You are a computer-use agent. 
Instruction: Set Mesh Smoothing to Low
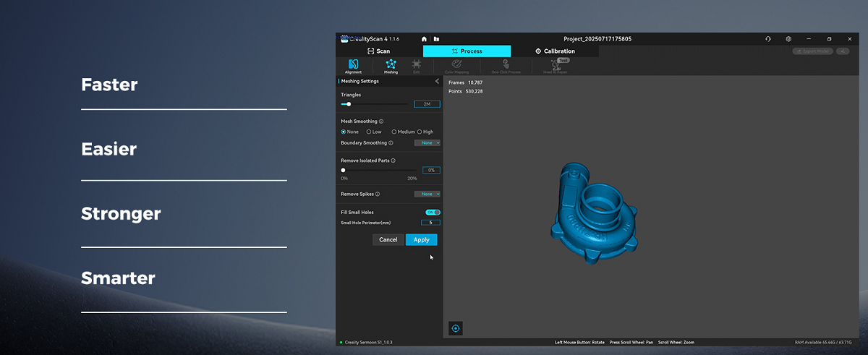pyautogui.click(x=369, y=132)
